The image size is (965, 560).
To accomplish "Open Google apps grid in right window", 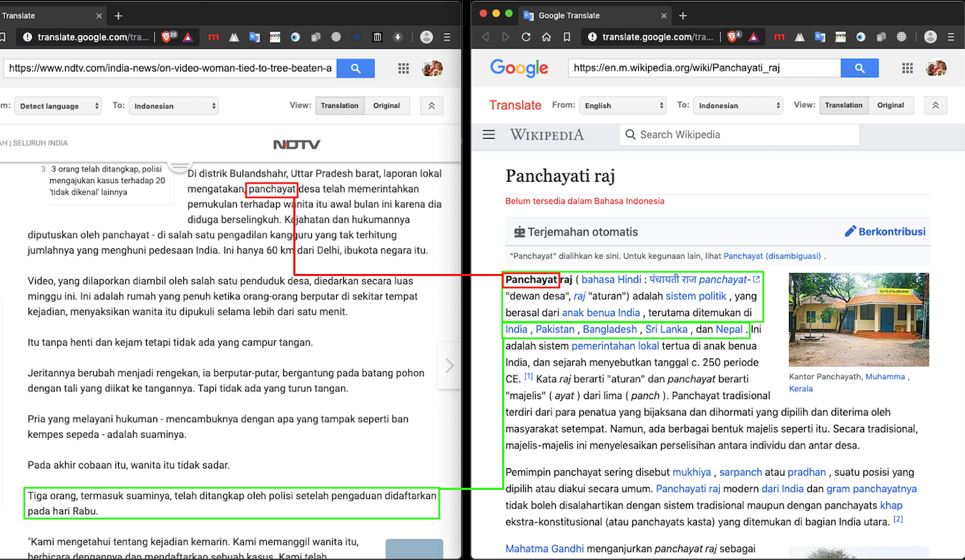I will (908, 68).
